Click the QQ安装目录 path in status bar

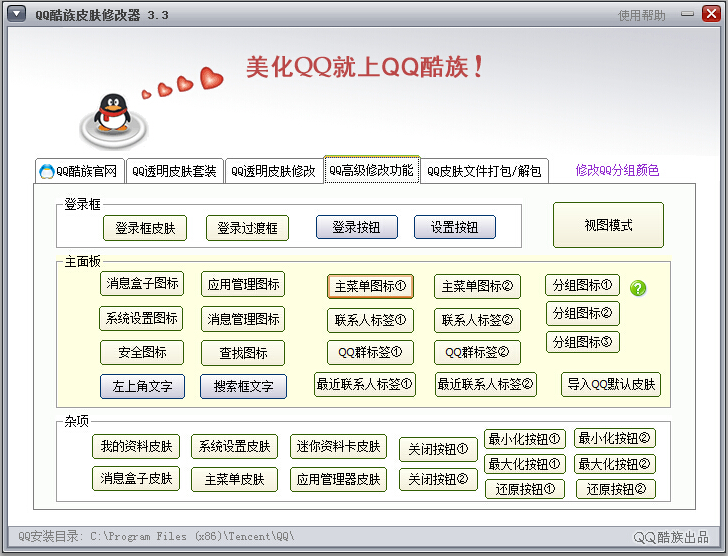coord(156,537)
